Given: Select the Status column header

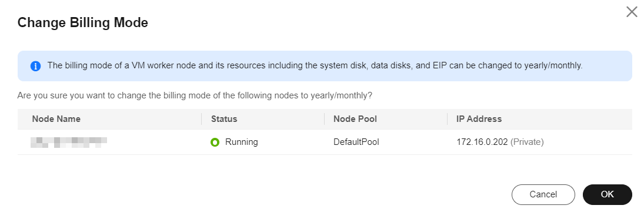Looking at the screenshot, I should pos(224,119).
